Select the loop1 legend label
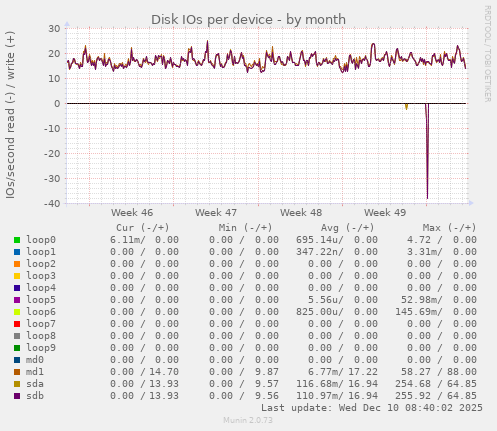The width and height of the screenshot is (497, 431). pos(41,252)
